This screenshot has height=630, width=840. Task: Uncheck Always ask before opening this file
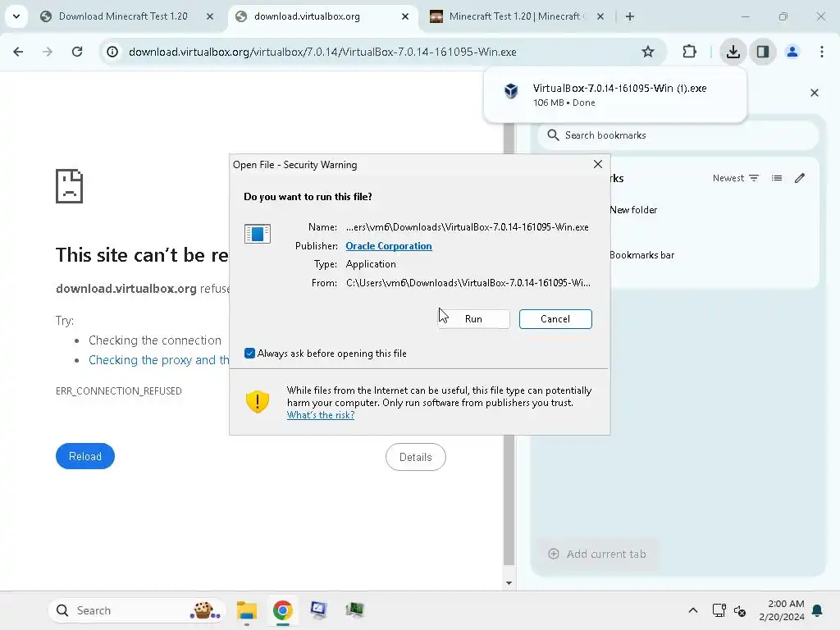pos(249,353)
